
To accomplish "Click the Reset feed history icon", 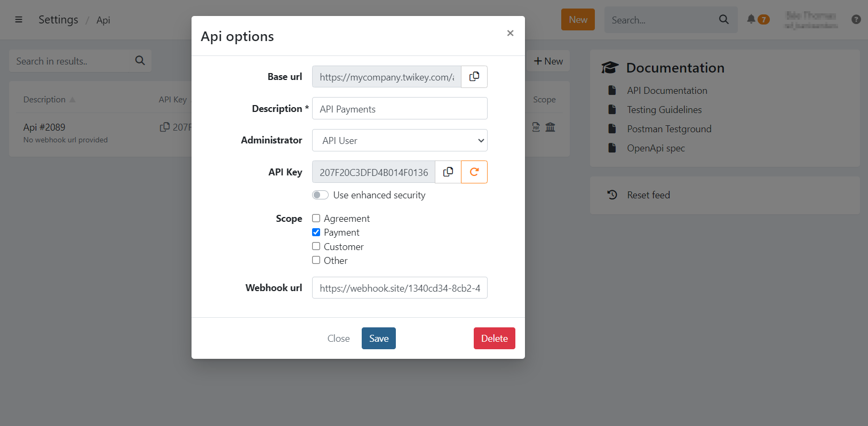I will click(612, 195).
